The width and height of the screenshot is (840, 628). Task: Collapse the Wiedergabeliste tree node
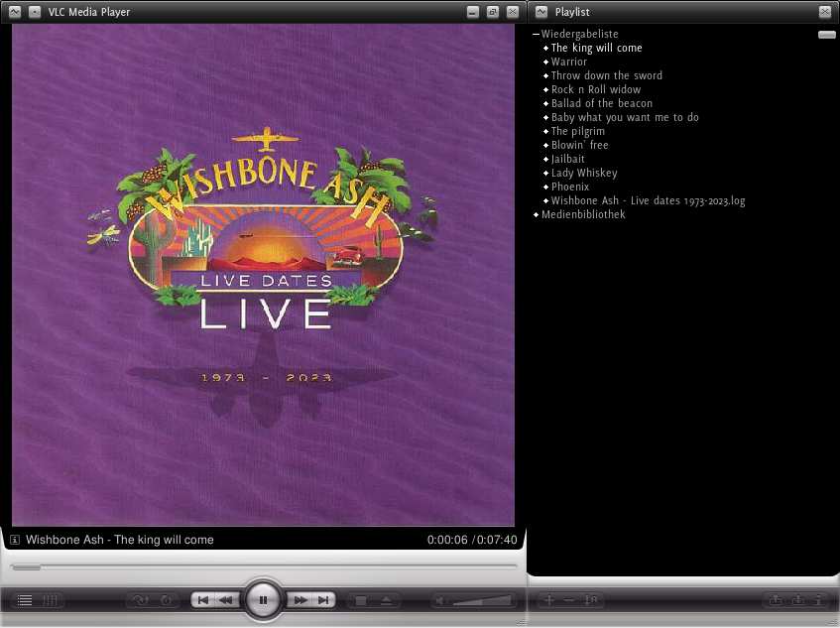tap(536, 34)
